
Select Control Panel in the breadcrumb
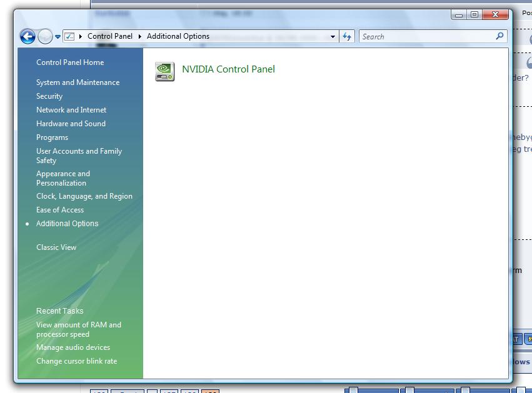click(110, 36)
